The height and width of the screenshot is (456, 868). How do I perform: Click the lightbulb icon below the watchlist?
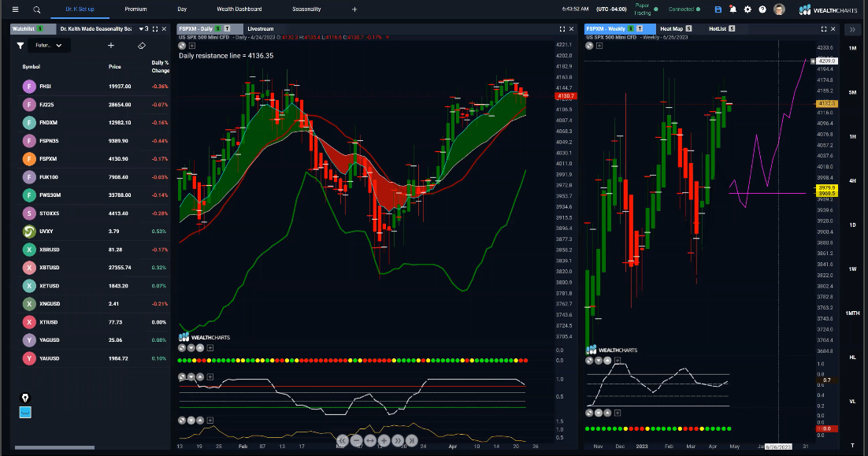pos(25,398)
